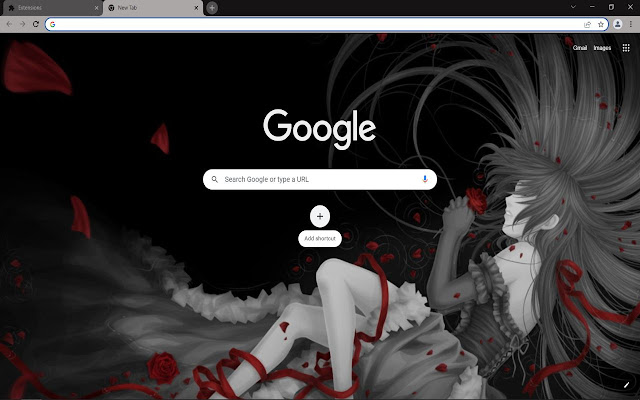640x400 pixels.
Task: Open the tab search dropdown chevron
Action: pyautogui.click(x=573, y=7)
